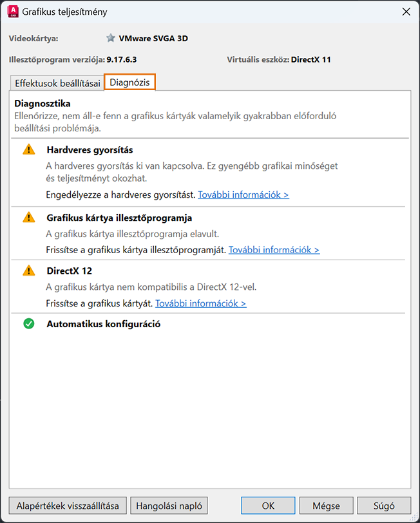
Task: Click the Diagnosztika section heading
Action: 43,104
